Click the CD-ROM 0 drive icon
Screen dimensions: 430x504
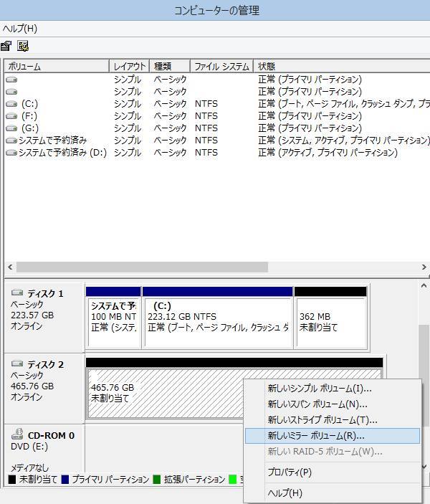click(17, 435)
